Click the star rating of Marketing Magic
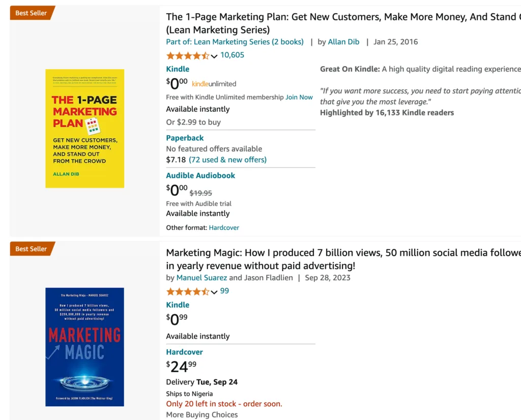521x420 pixels. 186,291
